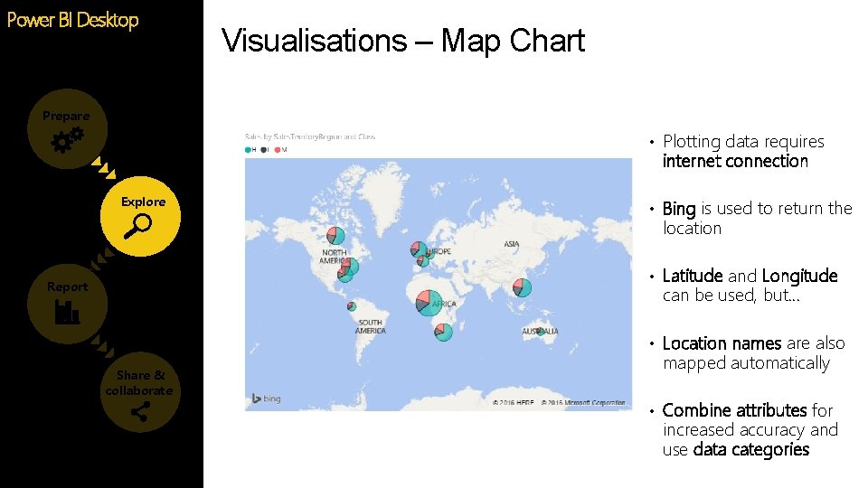Click the teal H legend swatch
Image resolution: width=868 pixels, height=488 pixels.
tap(248, 150)
